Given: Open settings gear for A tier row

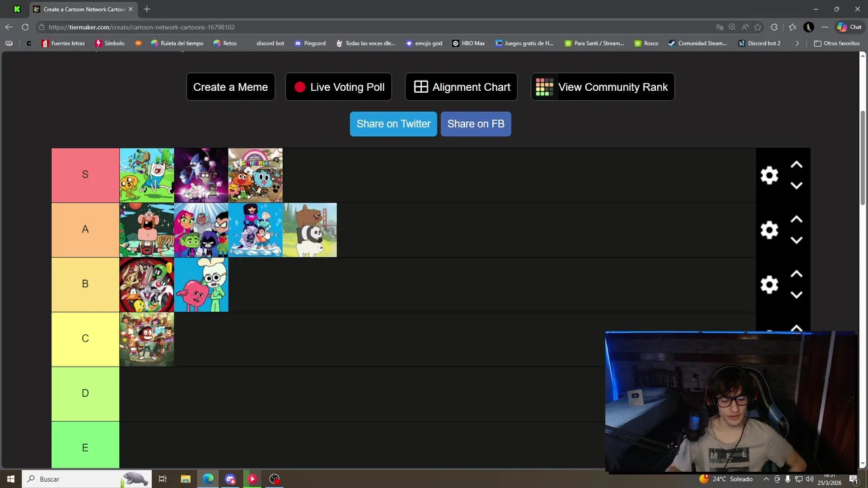Looking at the screenshot, I should 769,230.
